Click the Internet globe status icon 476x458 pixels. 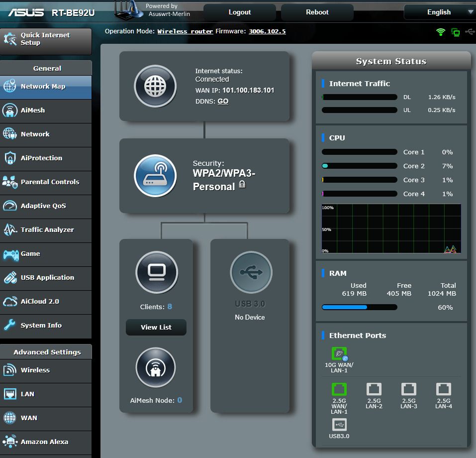[x=155, y=86]
